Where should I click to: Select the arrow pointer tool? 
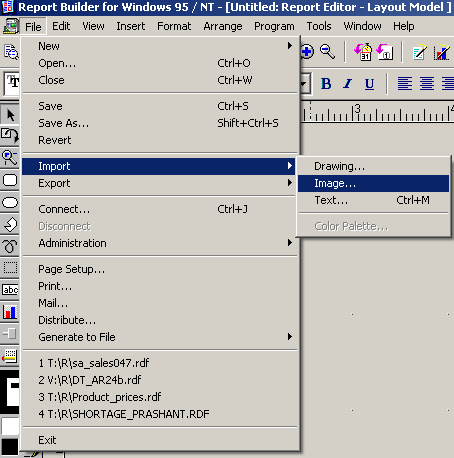click(10, 115)
